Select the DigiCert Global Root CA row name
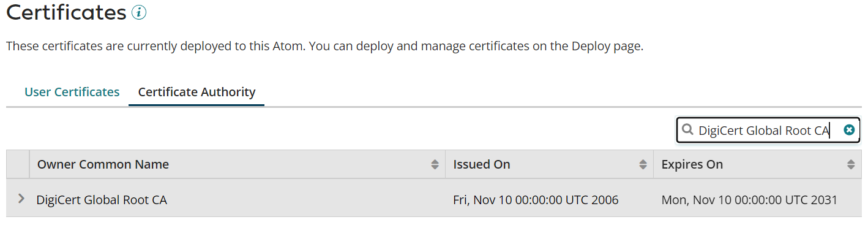 [102, 200]
